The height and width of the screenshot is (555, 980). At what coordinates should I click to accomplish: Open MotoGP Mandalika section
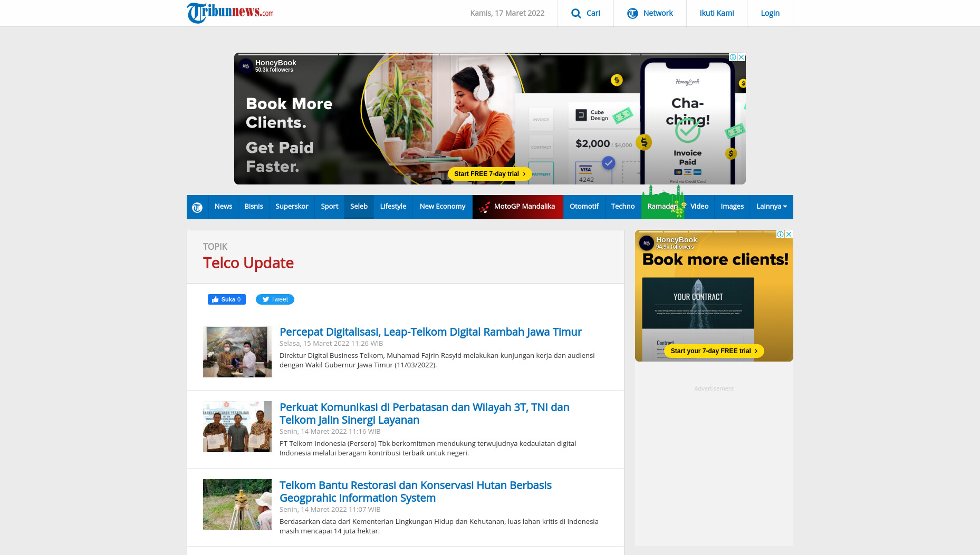pyautogui.click(x=517, y=207)
